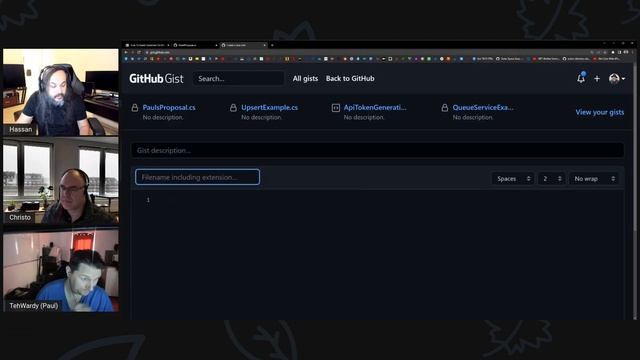Open the PaulsProposal.cs gist

click(169, 107)
